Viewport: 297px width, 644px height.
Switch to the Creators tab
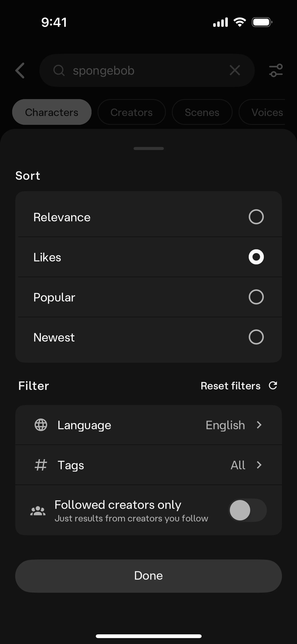click(x=131, y=112)
